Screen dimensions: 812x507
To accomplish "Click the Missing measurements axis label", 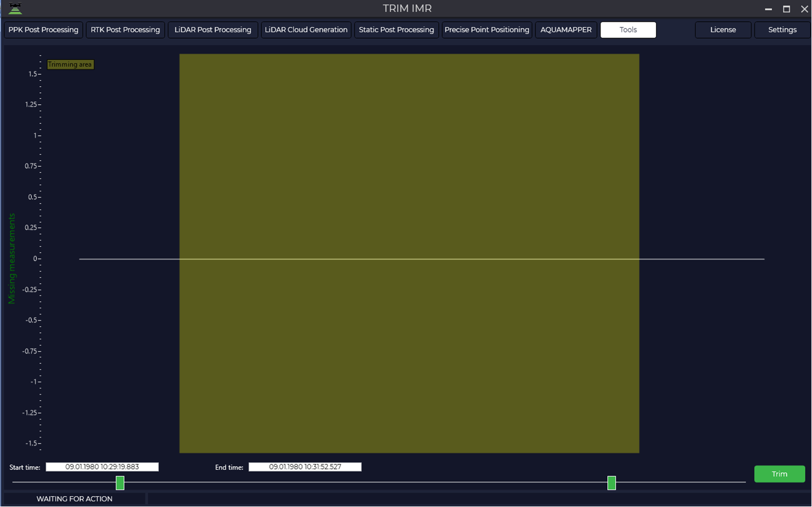I will coord(12,259).
